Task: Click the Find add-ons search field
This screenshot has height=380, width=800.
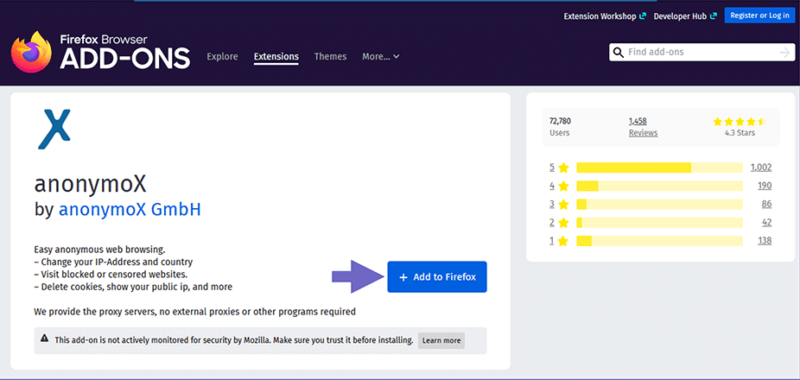Action: (x=702, y=52)
